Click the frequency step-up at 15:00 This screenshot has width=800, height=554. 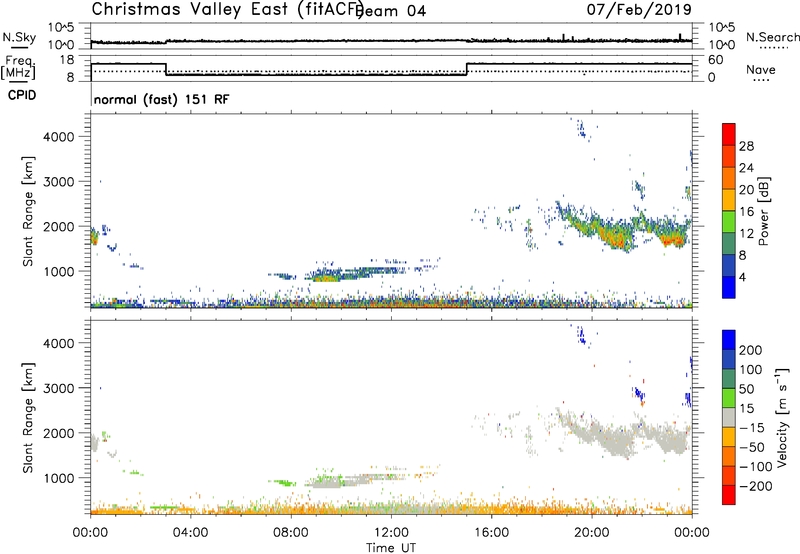(467, 69)
